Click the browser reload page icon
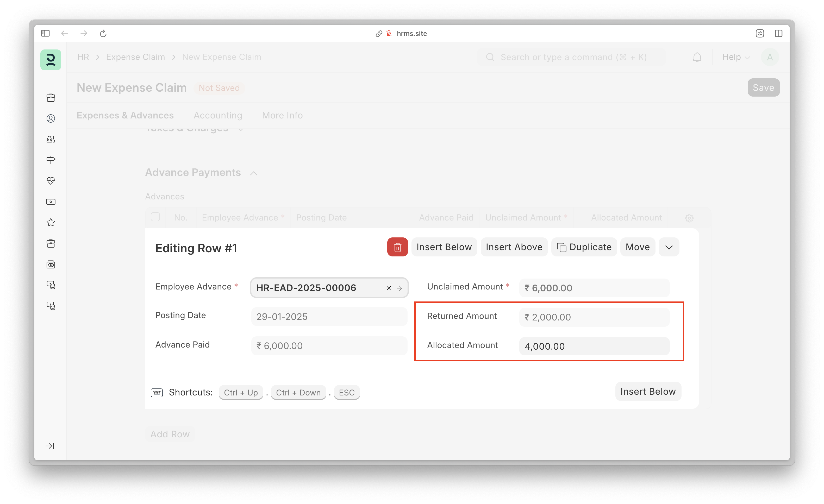Viewport: 824px width, 504px height. tap(103, 33)
